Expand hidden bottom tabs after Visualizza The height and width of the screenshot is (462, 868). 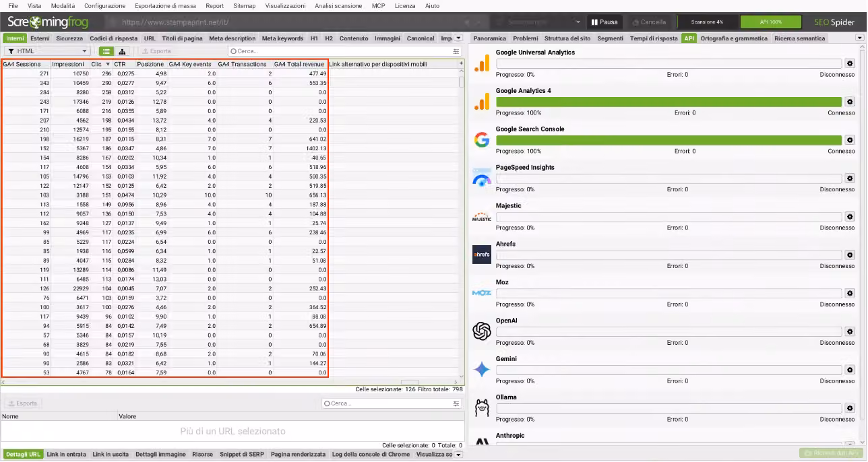click(459, 455)
